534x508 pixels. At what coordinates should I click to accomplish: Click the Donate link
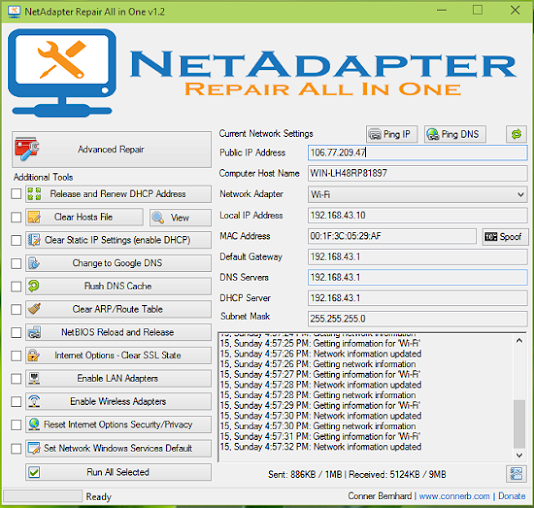point(512,496)
